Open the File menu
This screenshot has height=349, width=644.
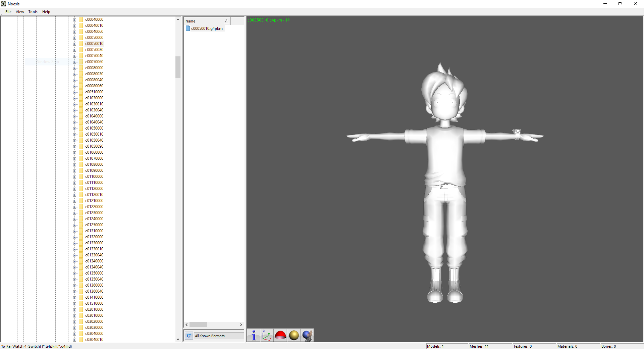click(8, 12)
